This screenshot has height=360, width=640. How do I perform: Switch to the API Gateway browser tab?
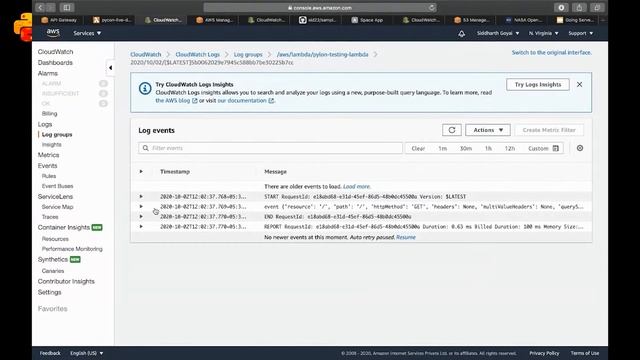click(59, 20)
